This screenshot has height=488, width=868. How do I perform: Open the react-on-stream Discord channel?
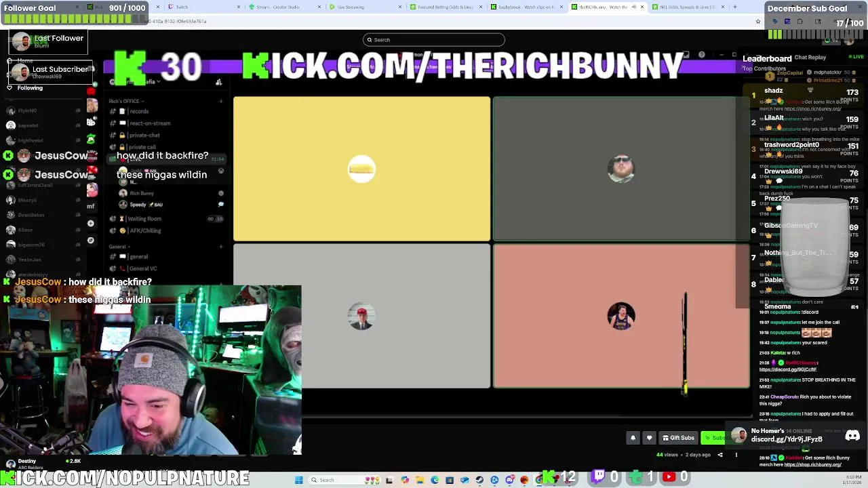[149, 123]
